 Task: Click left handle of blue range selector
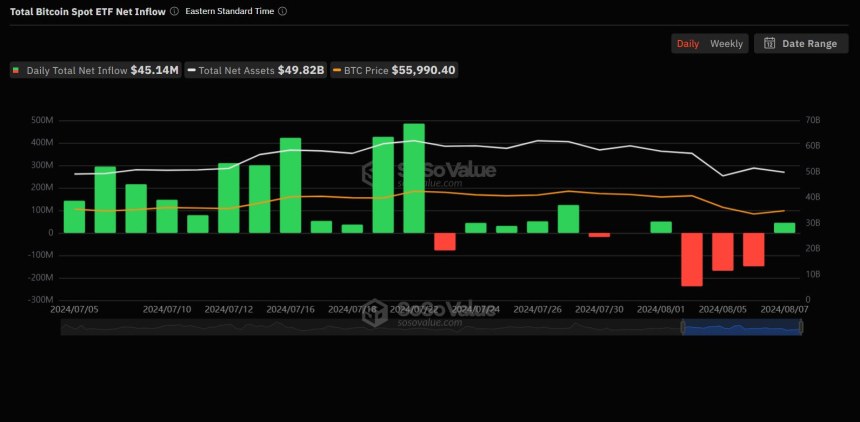click(x=682, y=327)
